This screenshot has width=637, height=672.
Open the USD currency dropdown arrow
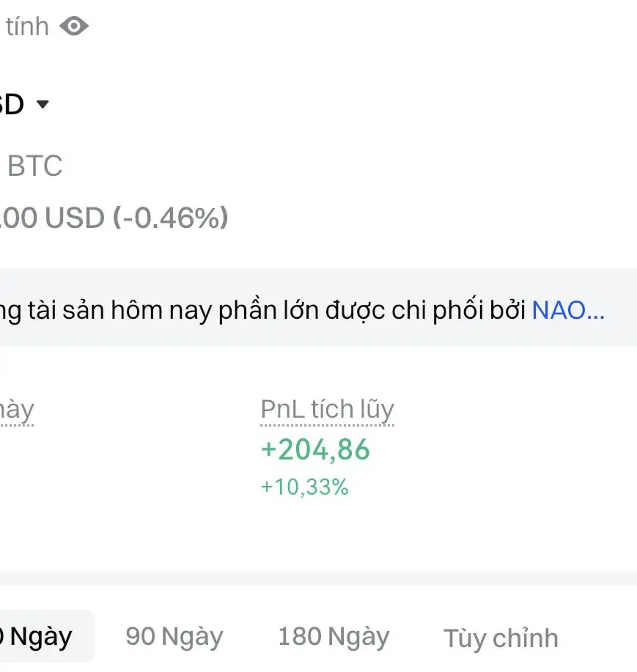click(x=43, y=105)
